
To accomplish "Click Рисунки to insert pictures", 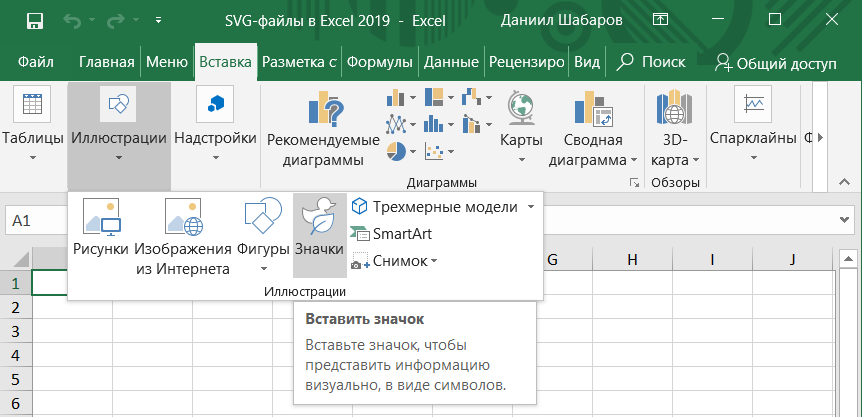I will (x=101, y=229).
